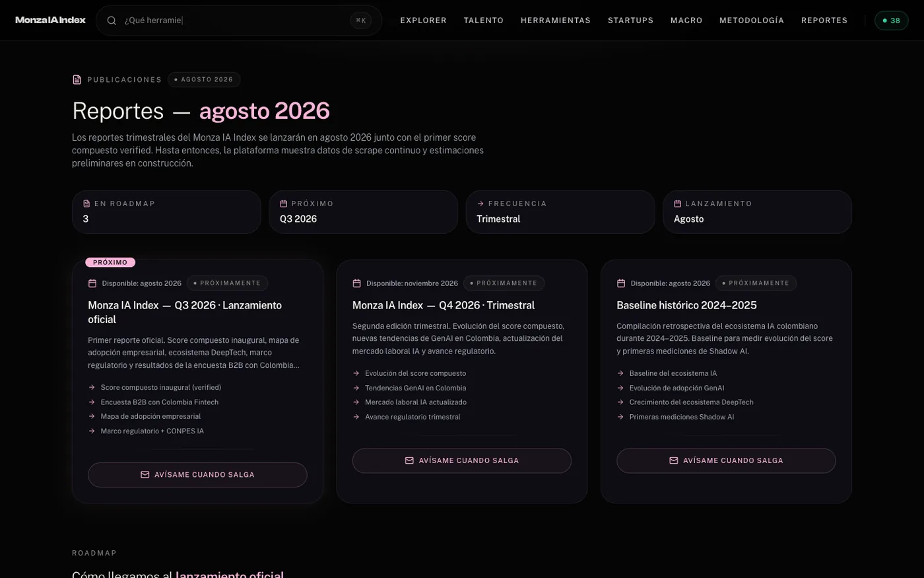Click the Publicaciones document icon

pyautogui.click(x=77, y=79)
